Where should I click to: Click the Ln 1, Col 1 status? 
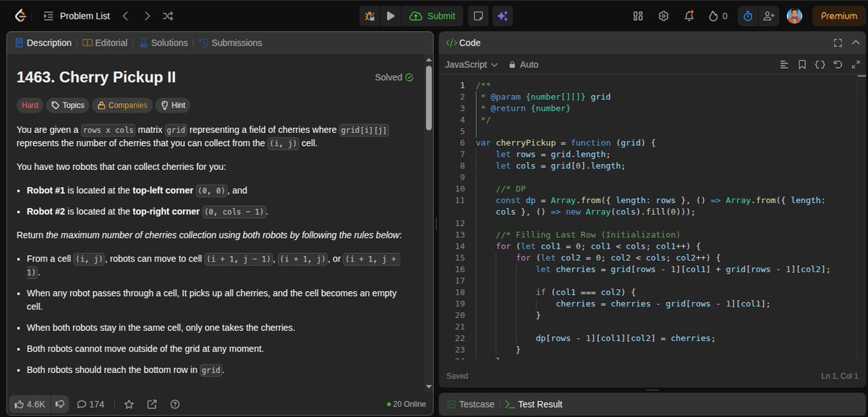coord(840,376)
